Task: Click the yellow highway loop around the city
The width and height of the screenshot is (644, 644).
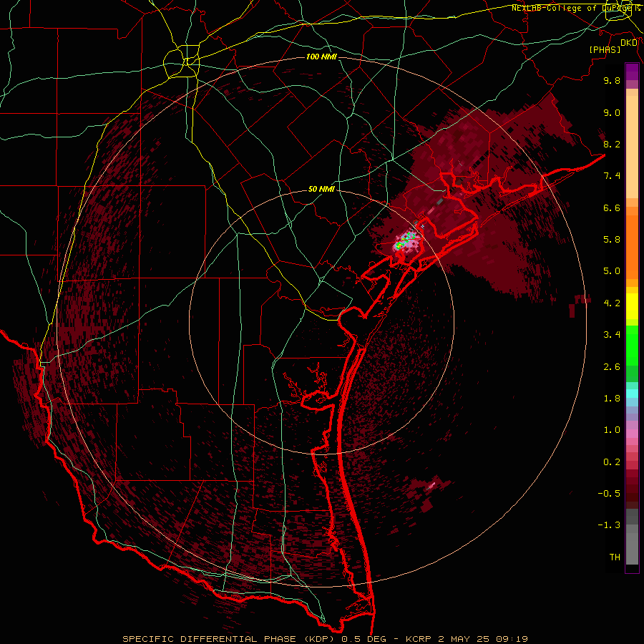Action: (181, 63)
